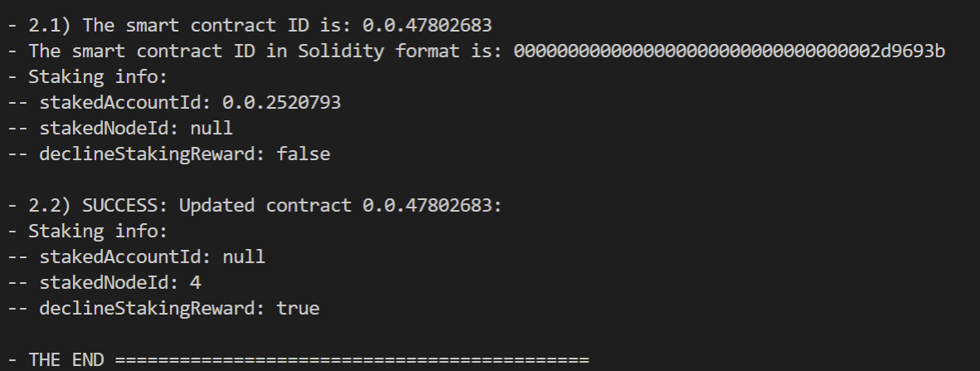Click the null value after the first stakedNodeId
Viewport: 980px width, 371px height.
pos(211,128)
